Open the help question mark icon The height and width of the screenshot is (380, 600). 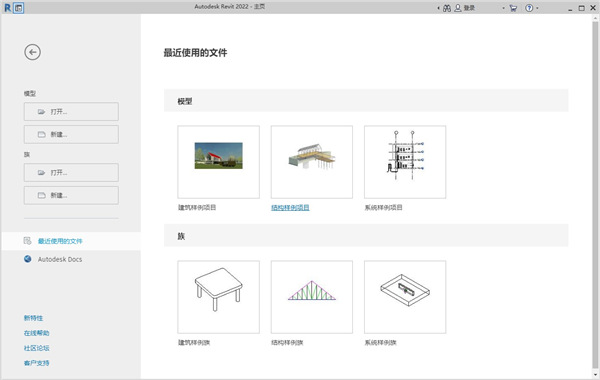529,8
